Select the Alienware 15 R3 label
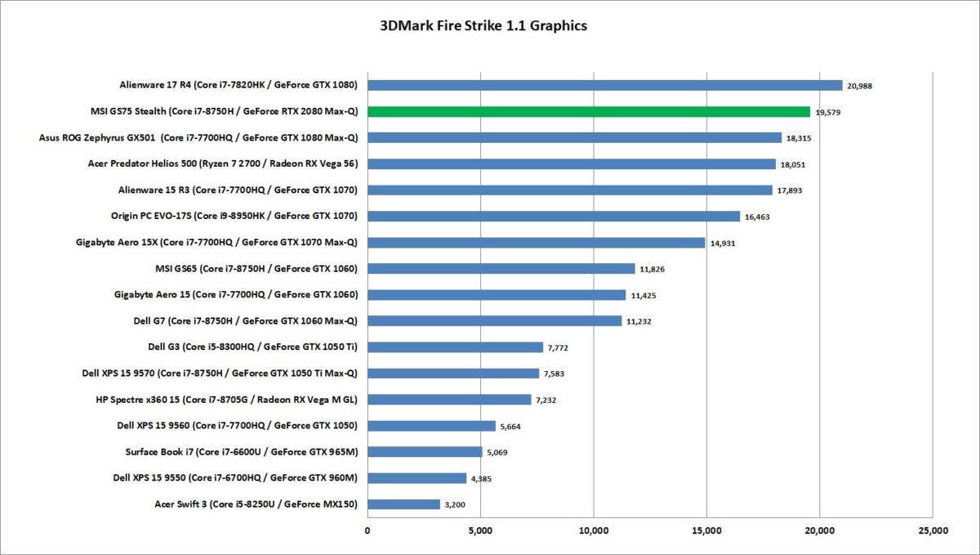This screenshot has height=555, width=980. 239,190
